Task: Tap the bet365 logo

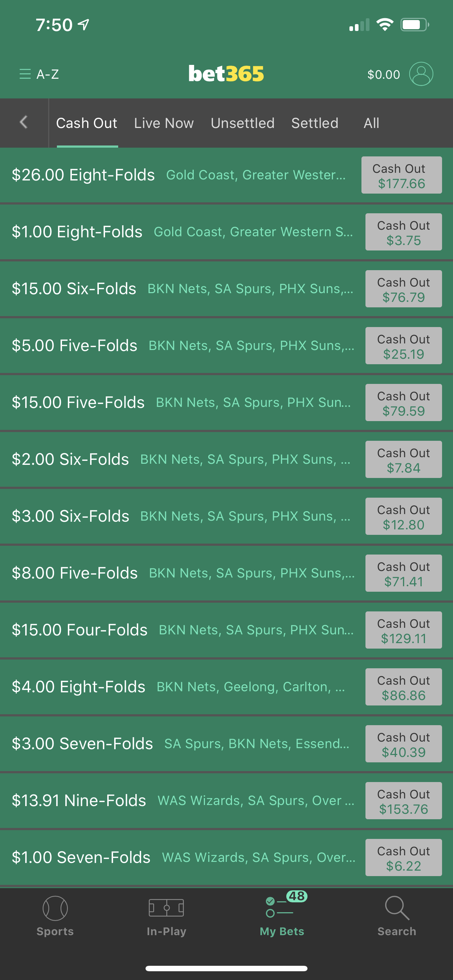Action: [226, 73]
